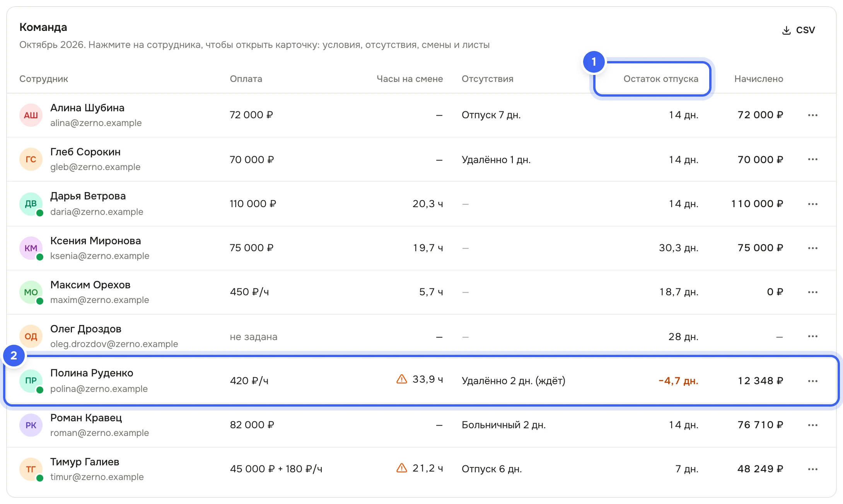Click the Начислено column header
Viewport: 843px width, 504px height.
(x=759, y=79)
